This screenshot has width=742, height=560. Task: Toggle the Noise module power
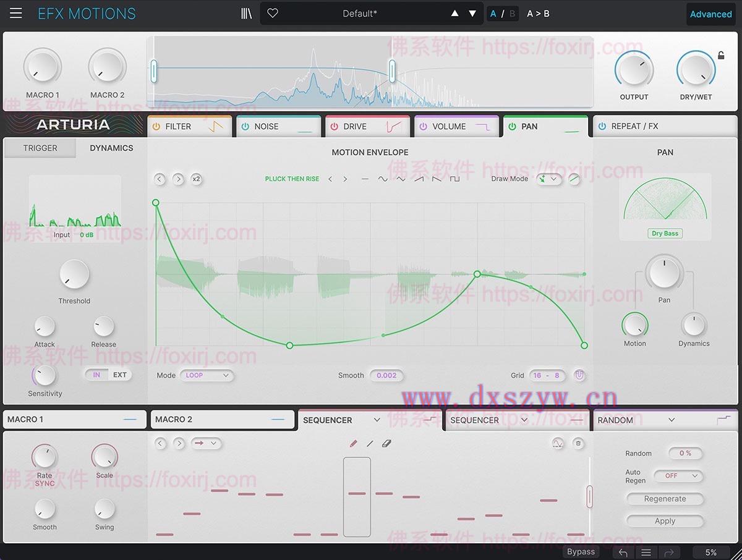(x=245, y=127)
